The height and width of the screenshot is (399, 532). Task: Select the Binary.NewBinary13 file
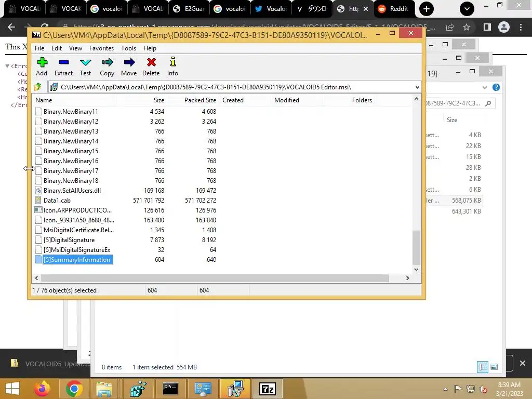(x=71, y=131)
